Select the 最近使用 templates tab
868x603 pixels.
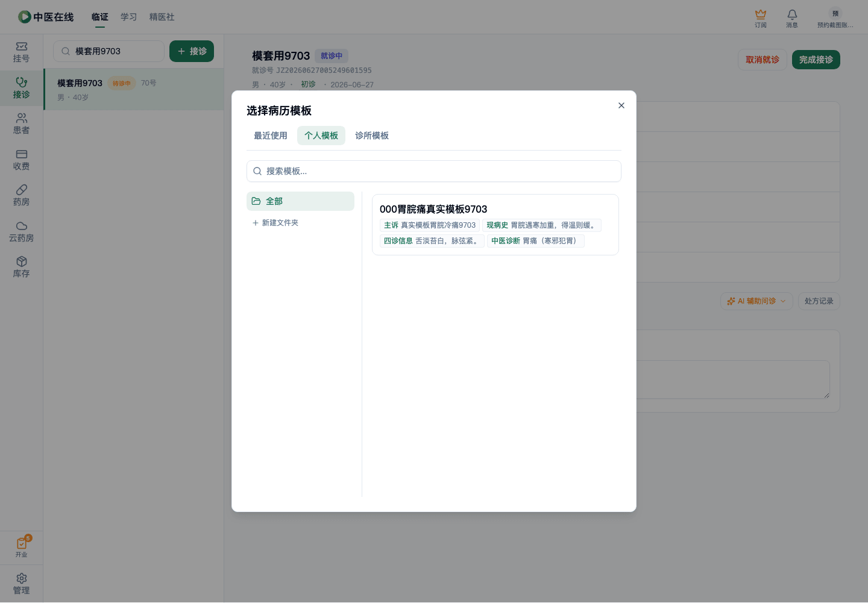point(271,136)
